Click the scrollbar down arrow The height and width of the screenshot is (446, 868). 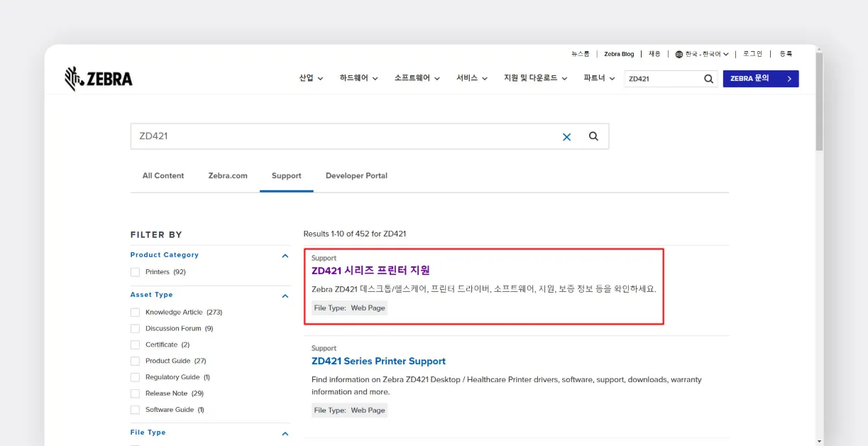pyautogui.click(x=819, y=441)
